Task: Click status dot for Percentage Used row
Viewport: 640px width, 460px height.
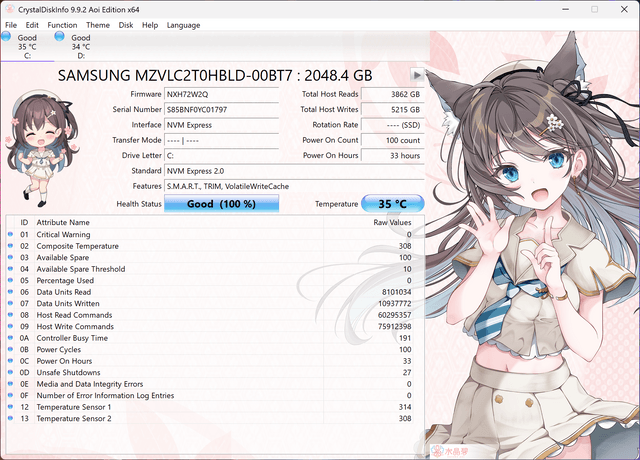Action: [10, 280]
